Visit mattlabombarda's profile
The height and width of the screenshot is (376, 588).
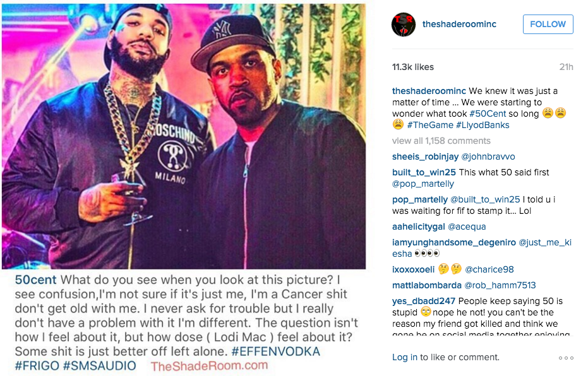(427, 285)
